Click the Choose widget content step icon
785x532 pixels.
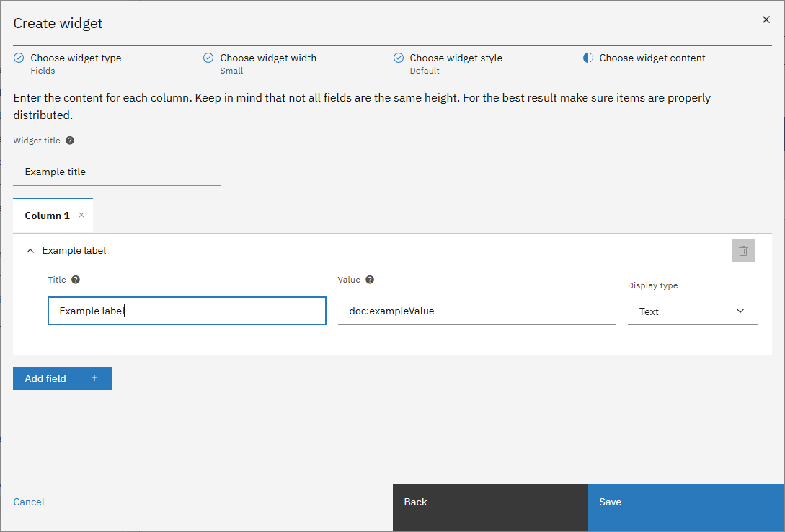coord(588,58)
